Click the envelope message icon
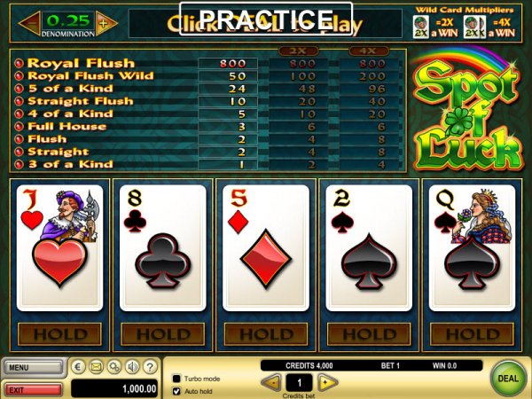Image resolution: width=532 pixels, height=399 pixels. (96, 367)
